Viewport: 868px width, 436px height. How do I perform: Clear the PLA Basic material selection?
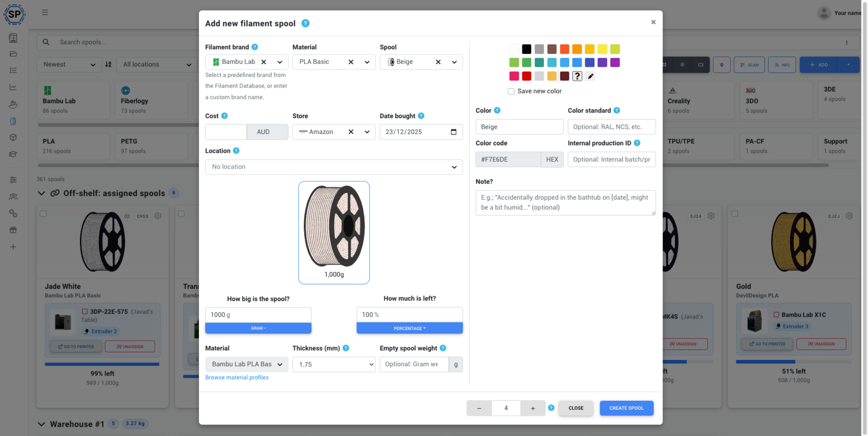351,62
